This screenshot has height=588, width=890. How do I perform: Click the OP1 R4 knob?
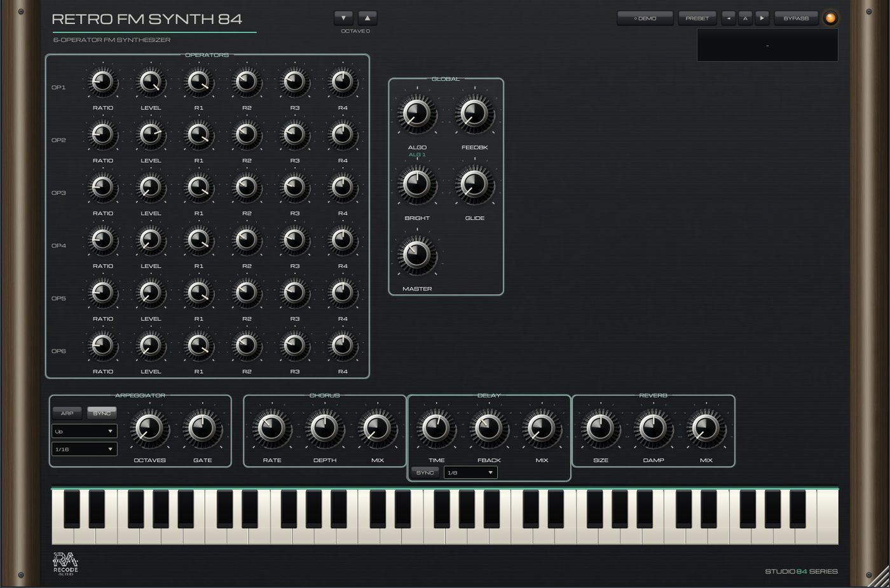tap(343, 82)
